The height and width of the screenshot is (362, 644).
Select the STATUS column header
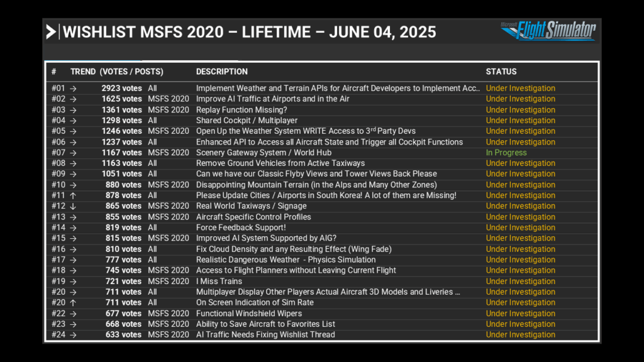(x=501, y=72)
